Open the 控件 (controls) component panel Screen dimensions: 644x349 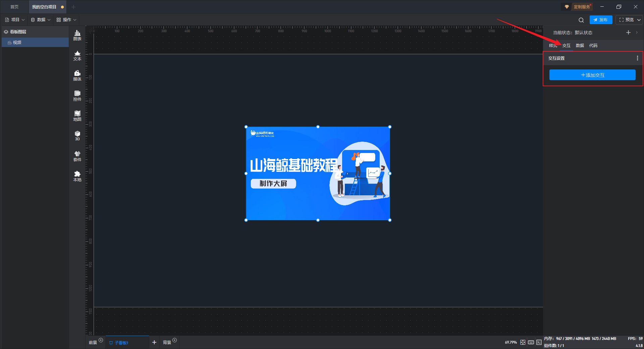(77, 96)
